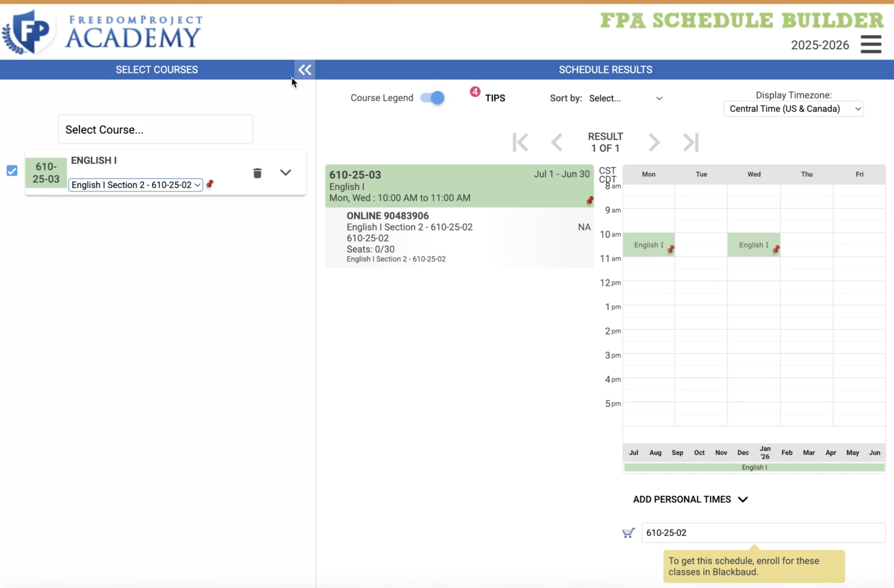Image resolution: width=894 pixels, height=588 pixels.
Task: Go to the next schedule result
Action: (x=654, y=142)
